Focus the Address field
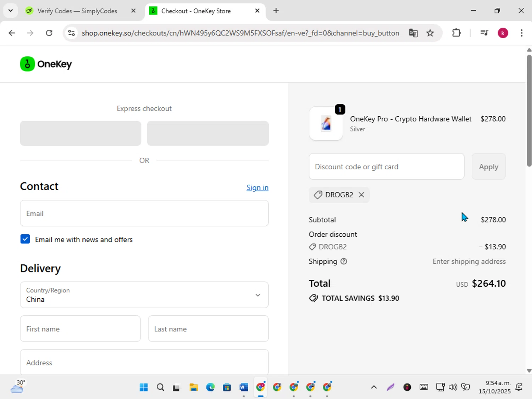Viewport: 532px width, 399px height. click(x=144, y=363)
